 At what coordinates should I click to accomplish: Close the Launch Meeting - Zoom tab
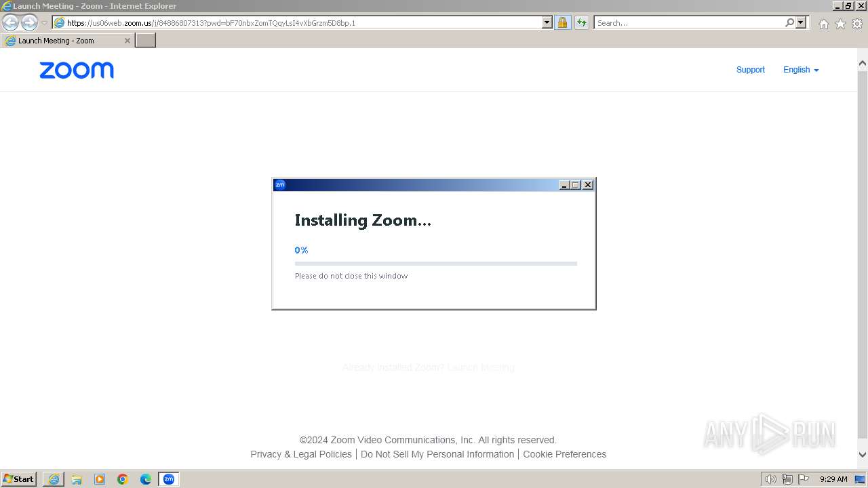pos(127,41)
